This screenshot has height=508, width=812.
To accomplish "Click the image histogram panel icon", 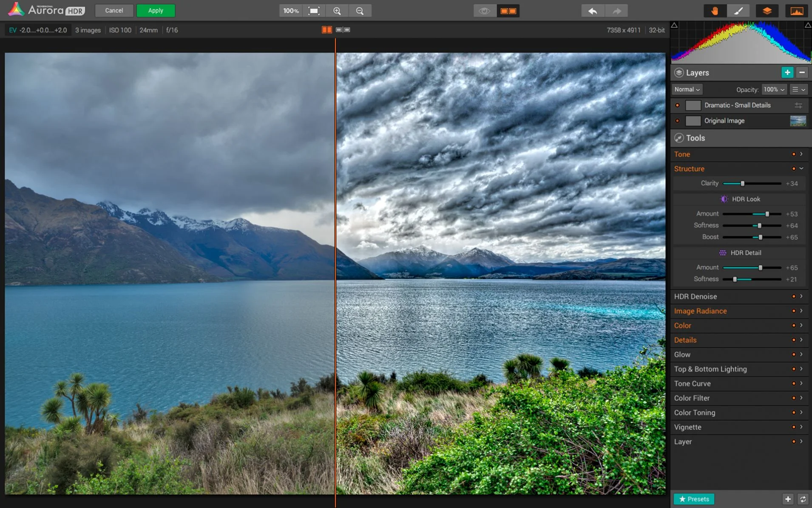I will [797, 11].
